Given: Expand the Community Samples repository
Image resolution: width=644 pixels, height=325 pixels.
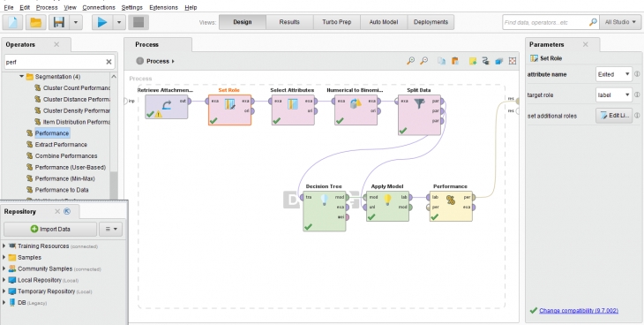Looking at the screenshot, I should 4,268.
